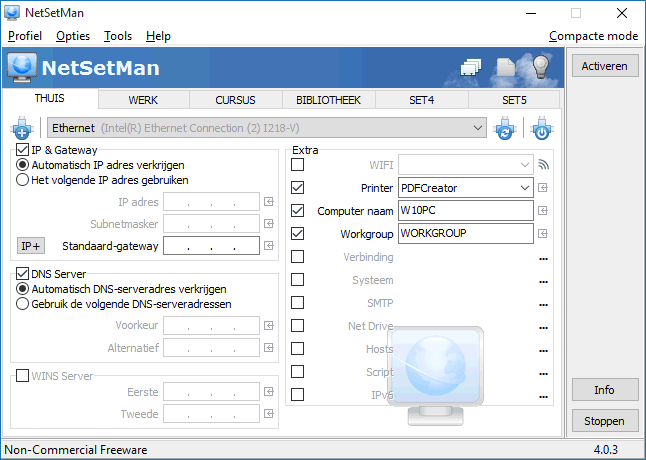This screenshot has height=460, width=646.
Task: Get current value for Eerste WINS field
Action: 269,392
